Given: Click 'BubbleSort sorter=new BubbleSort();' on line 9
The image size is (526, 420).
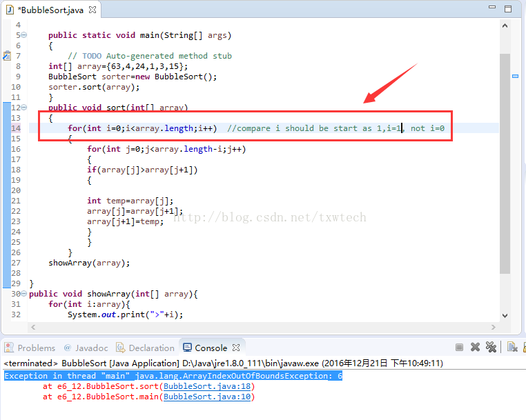Looking at the screenshot, I should pos(133,77).
